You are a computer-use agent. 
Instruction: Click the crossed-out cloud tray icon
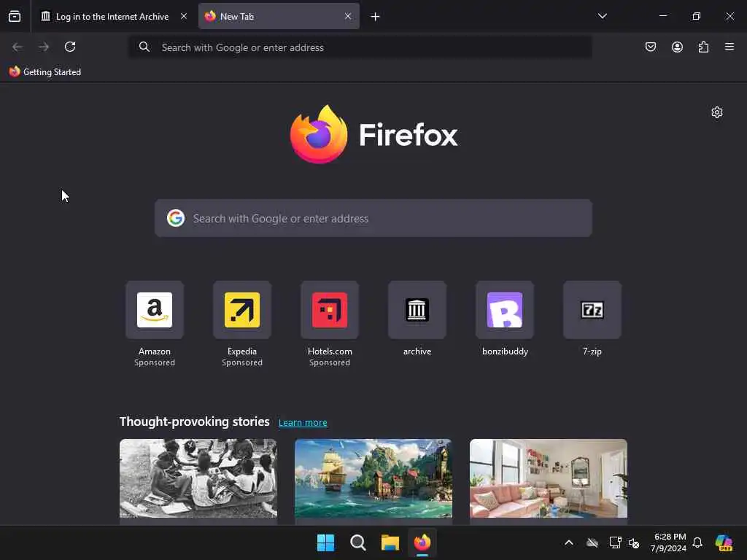tap(592, 542)
